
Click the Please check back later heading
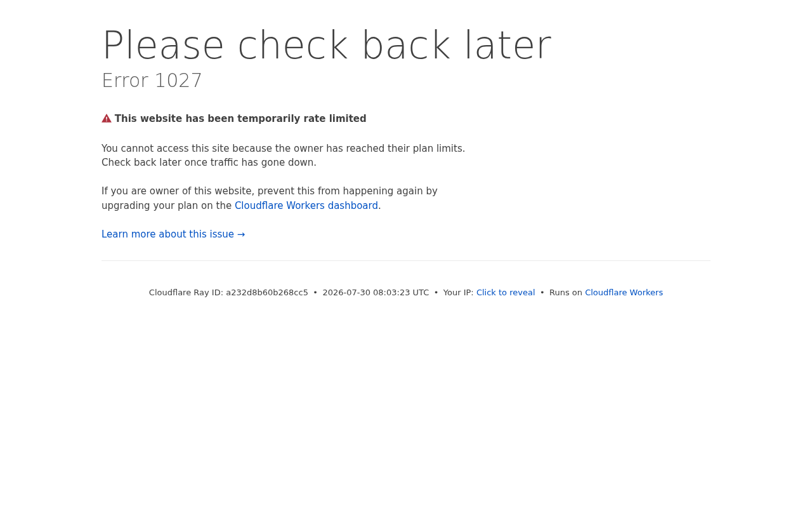click(327, 45)
